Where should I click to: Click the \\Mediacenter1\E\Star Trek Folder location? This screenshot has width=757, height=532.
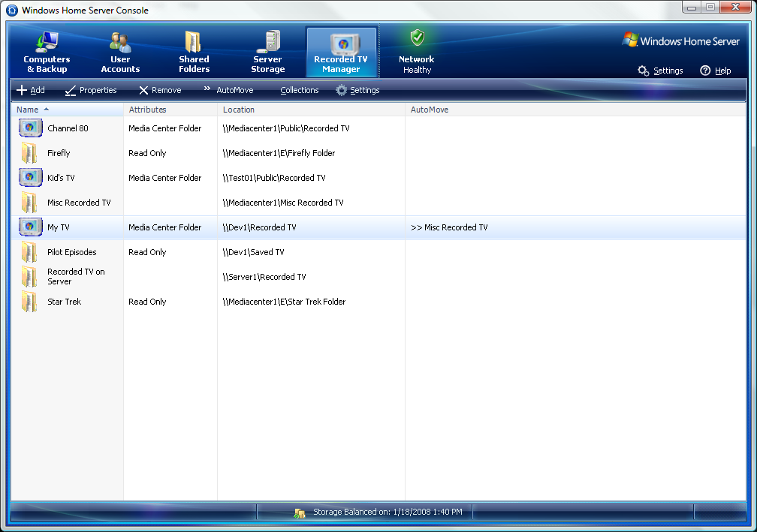coord(284,302)
